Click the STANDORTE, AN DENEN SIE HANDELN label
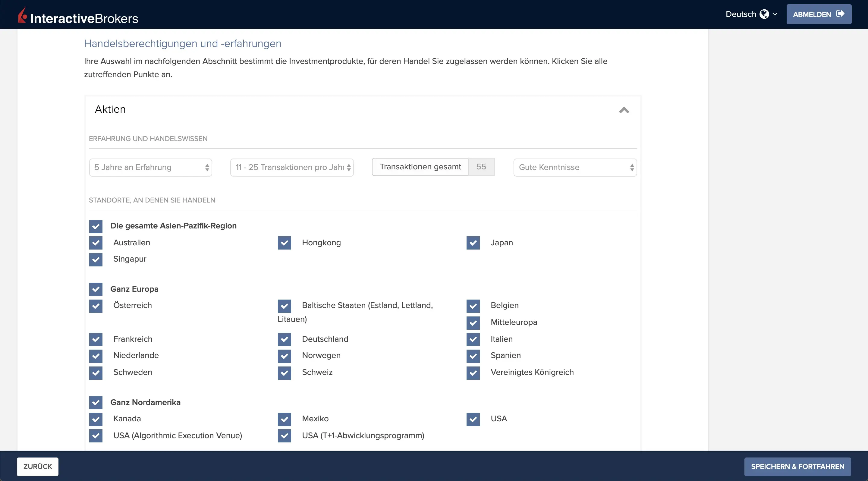Viewport: 868px width, 481px height. pos(152,200)
